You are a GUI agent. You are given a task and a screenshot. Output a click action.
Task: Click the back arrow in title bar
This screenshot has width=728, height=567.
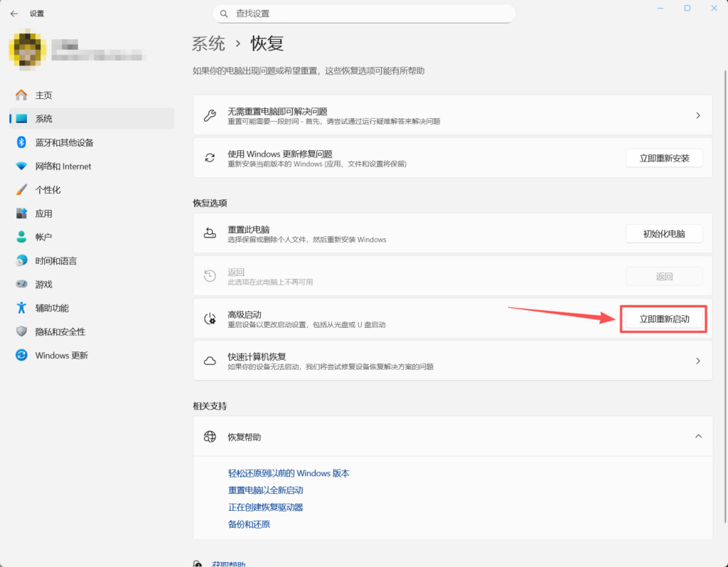pos(14,14)
